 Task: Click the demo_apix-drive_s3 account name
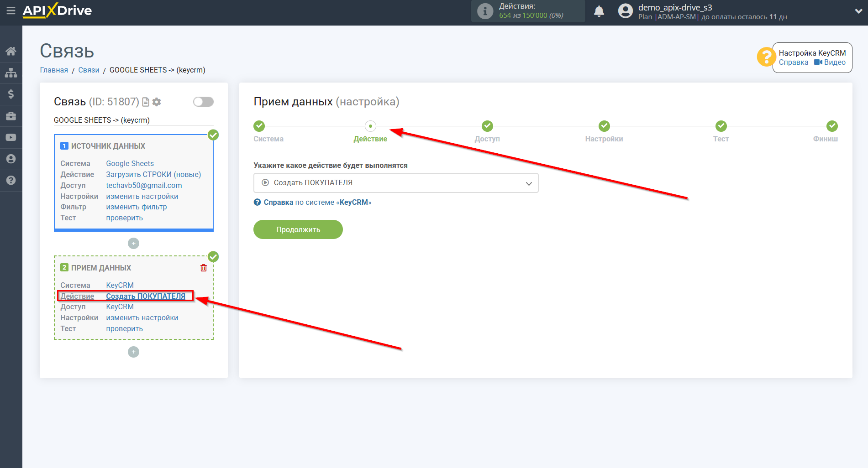point(675,7)
